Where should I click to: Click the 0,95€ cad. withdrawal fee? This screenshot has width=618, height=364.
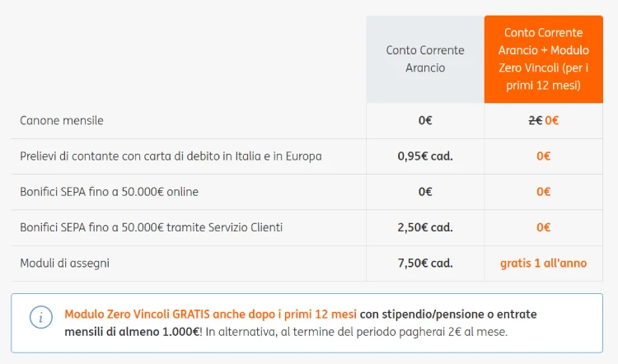[425, 156]
